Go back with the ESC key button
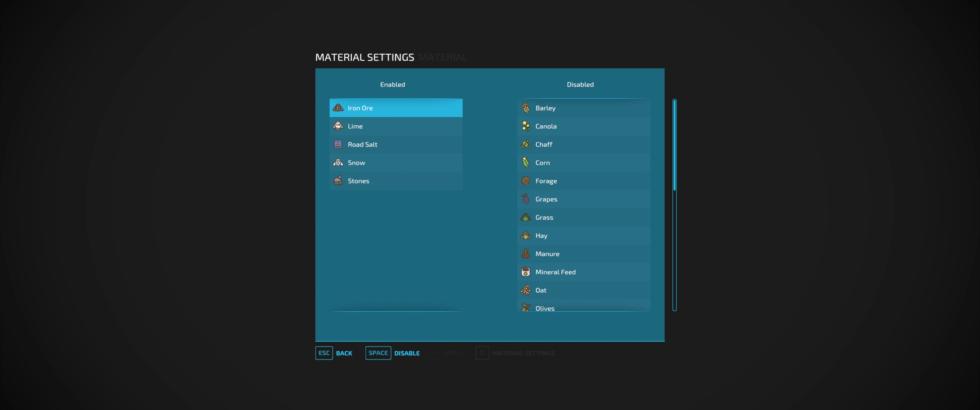This screenshot has width=980, height=410. (x=324, y=353)
